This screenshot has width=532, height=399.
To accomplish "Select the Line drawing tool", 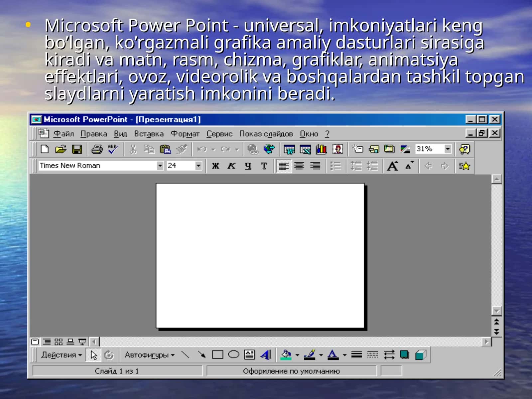I will 186,355.
